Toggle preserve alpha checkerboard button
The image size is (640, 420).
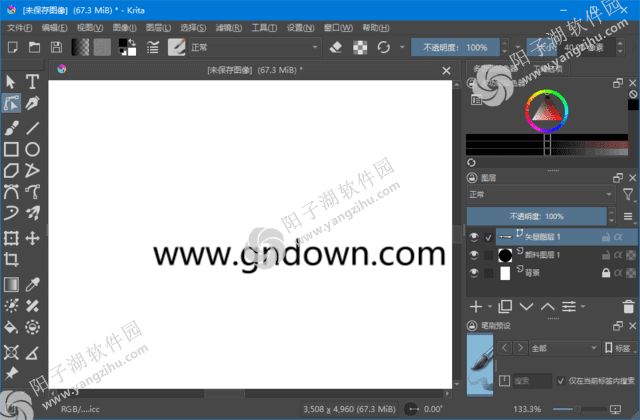coord(360,47)
